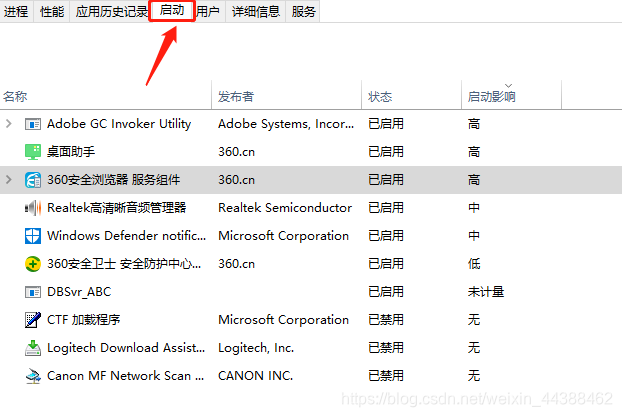
Task: Switch to the 用户 tab
Action: [208, 12]
